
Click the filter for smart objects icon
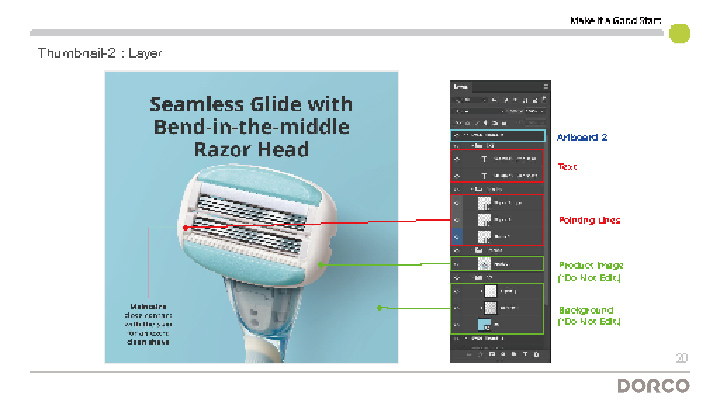tap(535, 100)
